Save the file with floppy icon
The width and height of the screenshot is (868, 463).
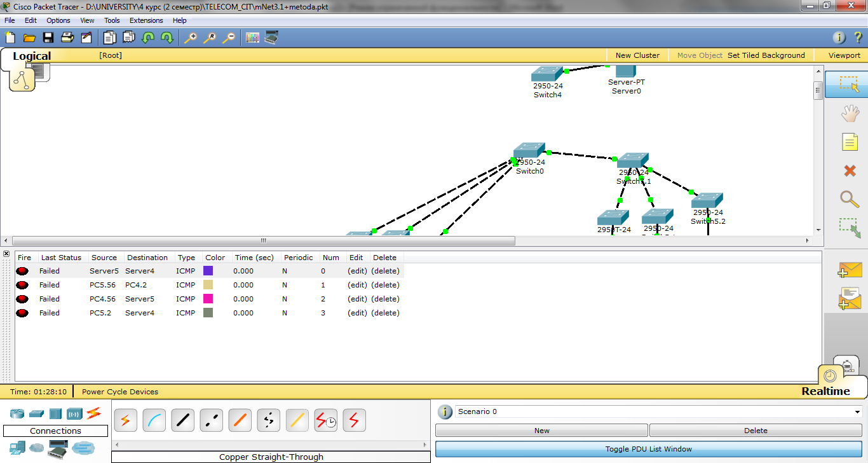click(48, 38)
